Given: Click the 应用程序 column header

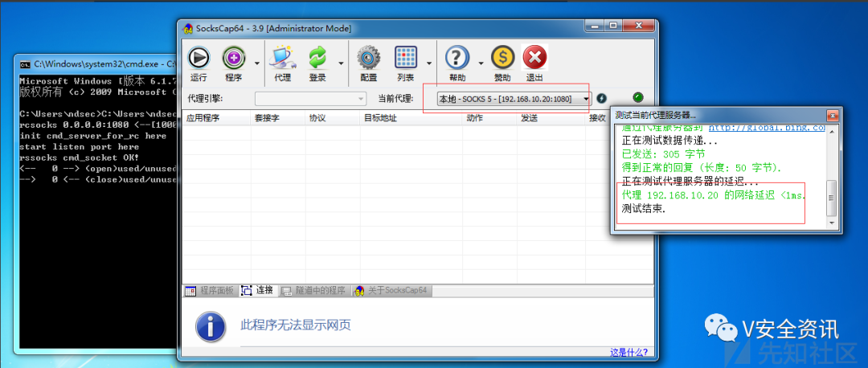Looking at the screenshot, I should [216, 118].
